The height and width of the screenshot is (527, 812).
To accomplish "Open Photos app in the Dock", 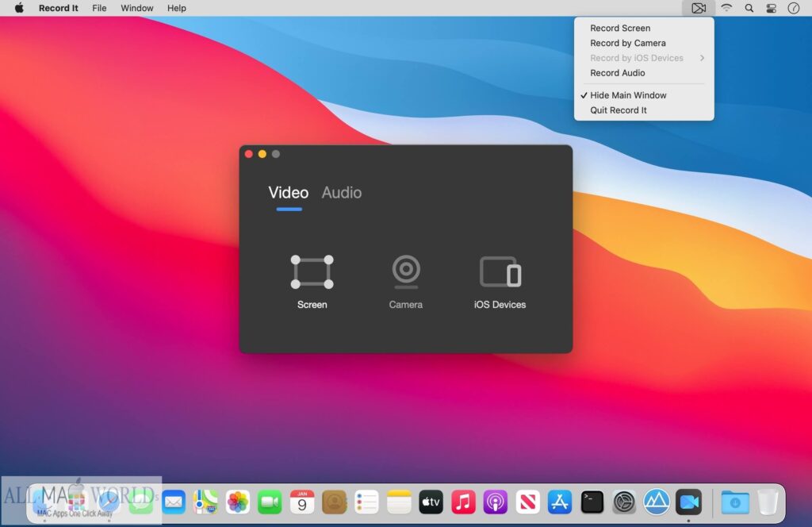I will [238, 502].
